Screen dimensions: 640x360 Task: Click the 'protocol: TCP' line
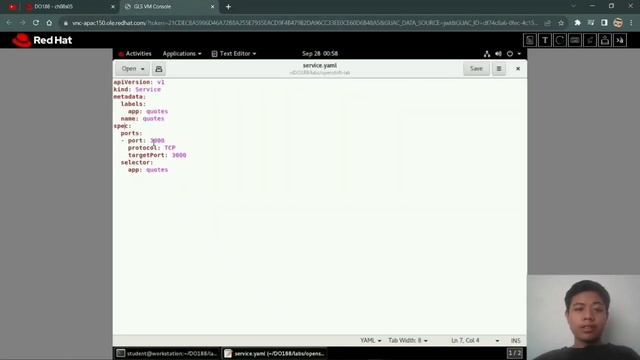[x=151, y=148]
